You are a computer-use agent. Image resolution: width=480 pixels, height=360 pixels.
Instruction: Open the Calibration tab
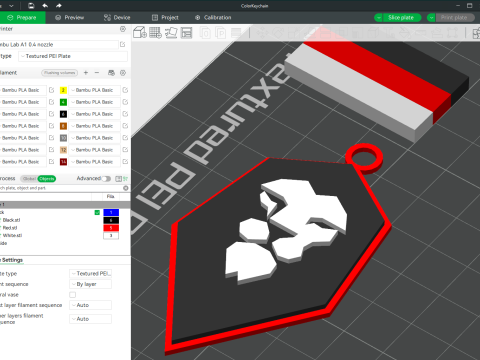tap(213, 18)
